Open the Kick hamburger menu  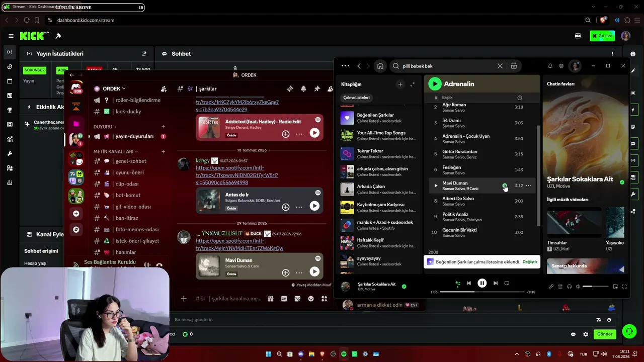pyautogui.click(x=11, y=36)
